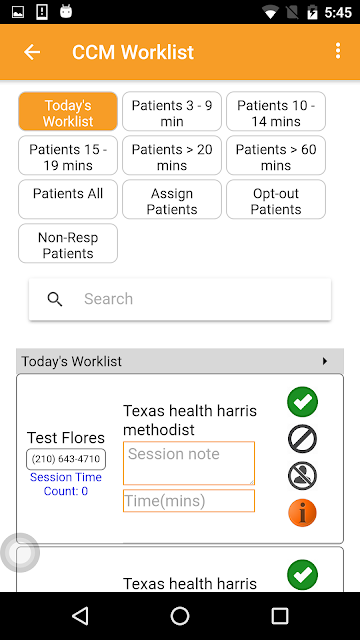Focus the Session note text box
The width and height of the screenshot is (360, 640).
pyautogui.click(x=189, y=463)
